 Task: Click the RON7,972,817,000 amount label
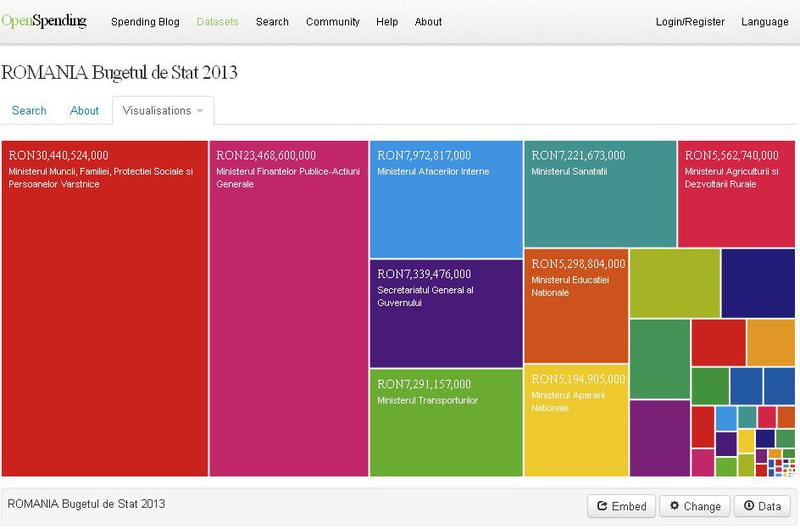[424, 155]
